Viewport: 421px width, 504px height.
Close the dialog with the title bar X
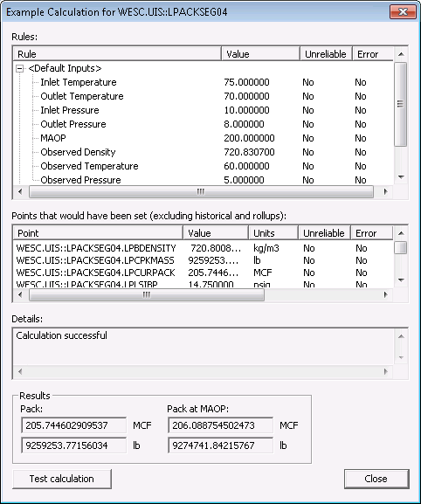click(x=403, y=12)
